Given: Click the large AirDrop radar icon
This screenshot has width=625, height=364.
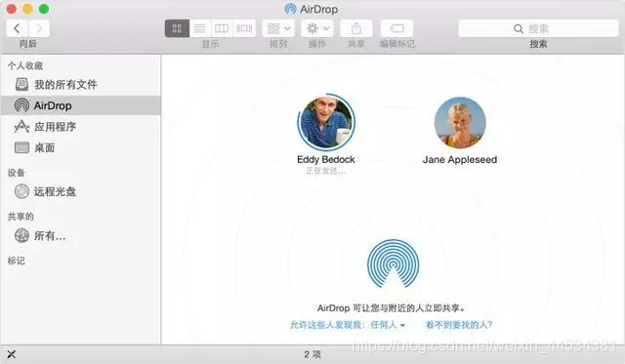Looking at the screenshot, I should click(x=393, y=263).
